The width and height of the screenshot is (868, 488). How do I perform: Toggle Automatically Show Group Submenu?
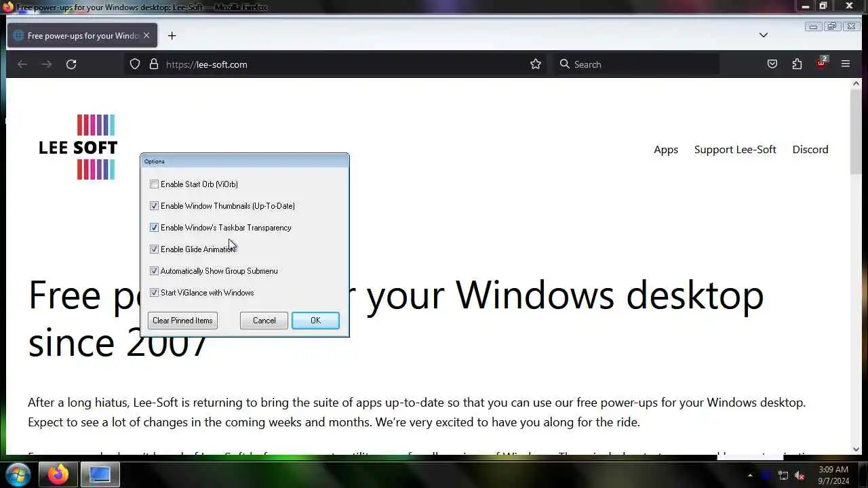(154, 271)
